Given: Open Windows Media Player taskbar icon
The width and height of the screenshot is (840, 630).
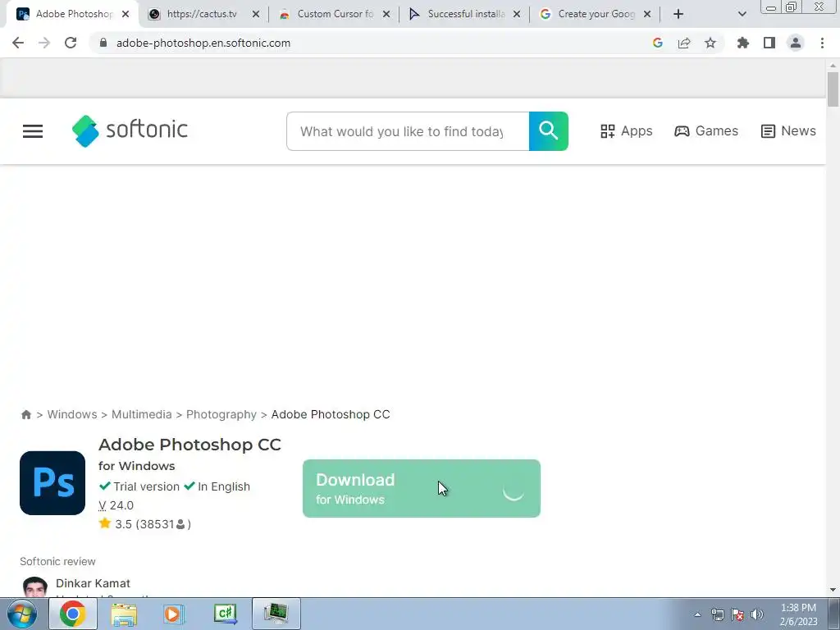Looking at the screenshot, I should (174, 614).
